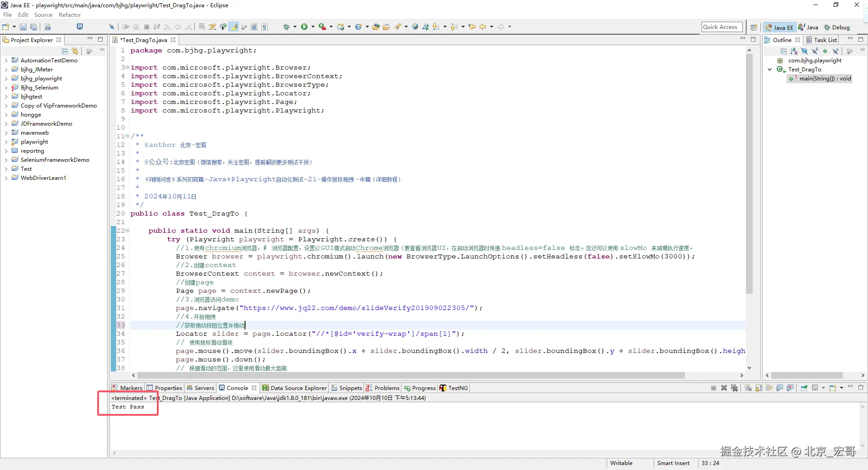Image resolution: width=868 pixels, height=470 pixels.
Task: Open the Run button dropdown arrow
Action: pos(313,27)
